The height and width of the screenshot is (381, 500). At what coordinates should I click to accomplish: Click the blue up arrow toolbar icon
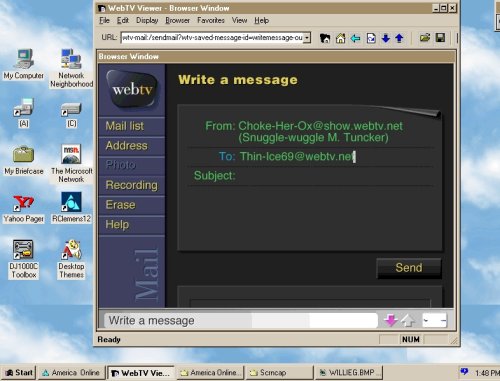(399, 38)
